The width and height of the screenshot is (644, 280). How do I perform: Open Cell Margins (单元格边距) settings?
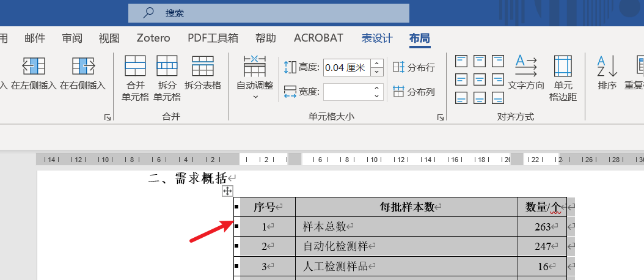[x=562, y=66]
